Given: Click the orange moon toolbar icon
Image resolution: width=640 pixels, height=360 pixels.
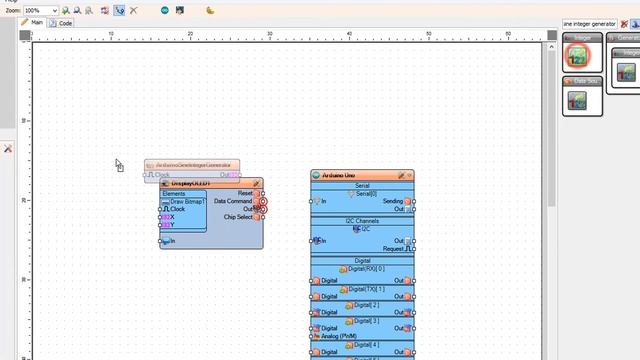Looking at the screenshot, I should 210,10.
